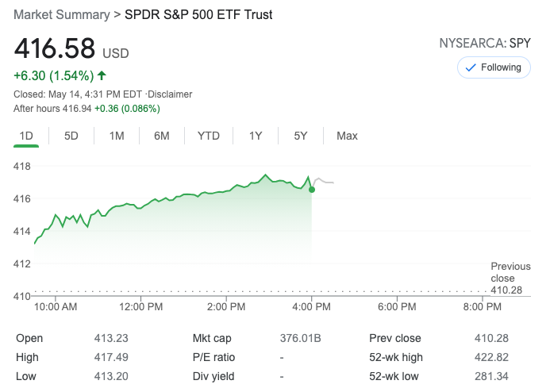Click the Mkt cap value 376.01B
Image resolution: width=550 pixels, height=392 pixels.
pos(300,338)
